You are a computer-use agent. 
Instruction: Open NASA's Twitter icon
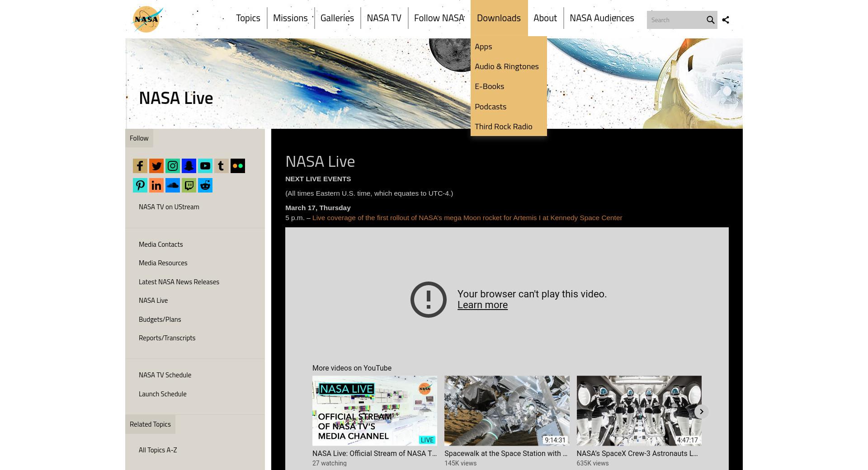(x=156, y=166)
